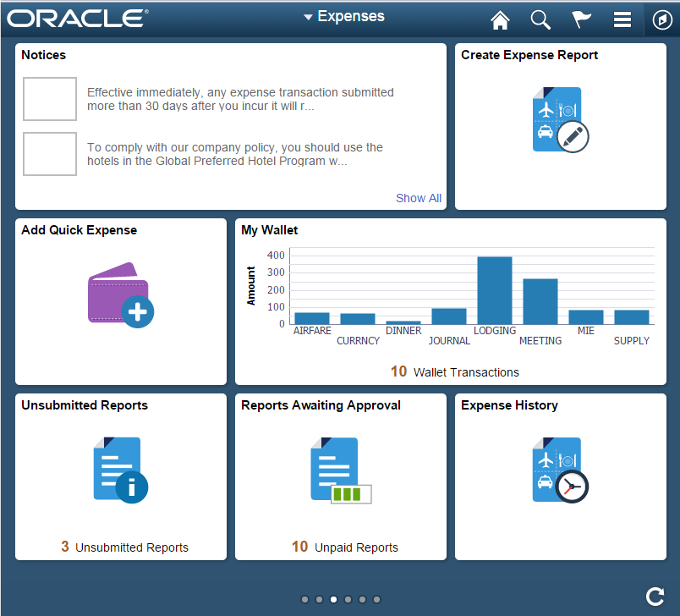Click the MIE bar in the chart

coord(586,317)
